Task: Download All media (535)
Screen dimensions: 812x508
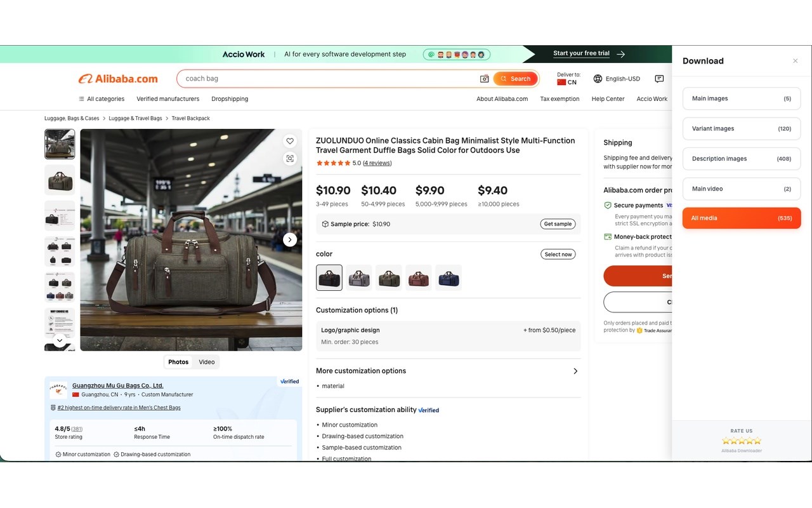Action: [x=742, y=218]
